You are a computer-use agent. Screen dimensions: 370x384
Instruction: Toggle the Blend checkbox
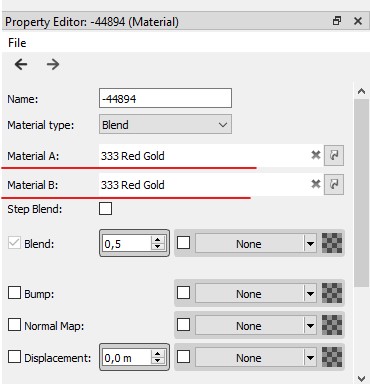tap(14, 243)
